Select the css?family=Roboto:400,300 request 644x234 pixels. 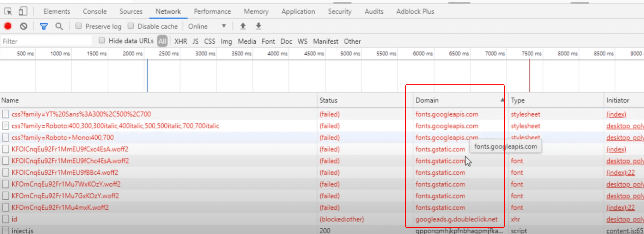115,126
